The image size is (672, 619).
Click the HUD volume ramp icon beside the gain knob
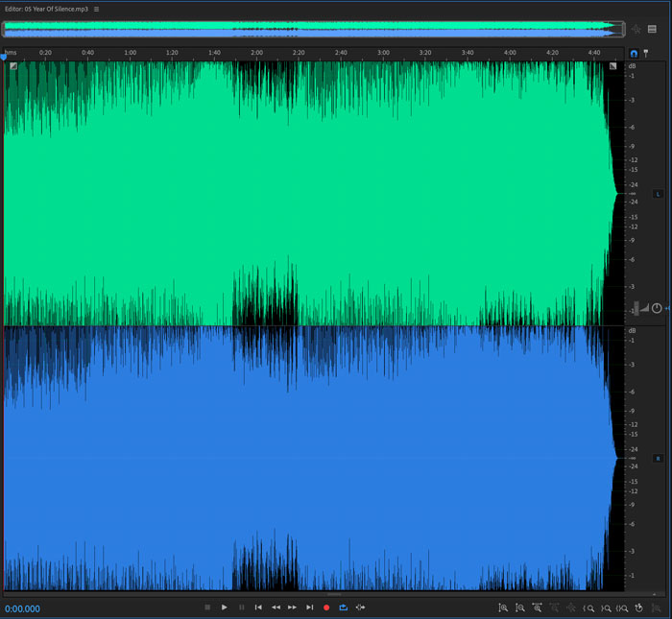644,308
